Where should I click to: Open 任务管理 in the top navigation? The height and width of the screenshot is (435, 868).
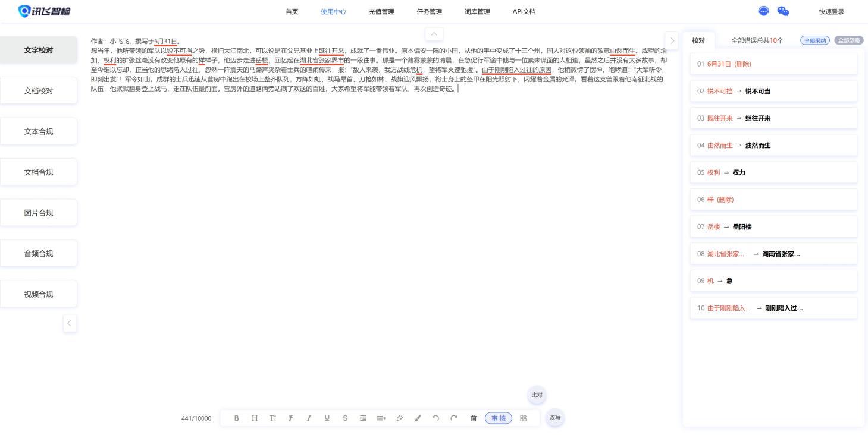pos(430,12)
